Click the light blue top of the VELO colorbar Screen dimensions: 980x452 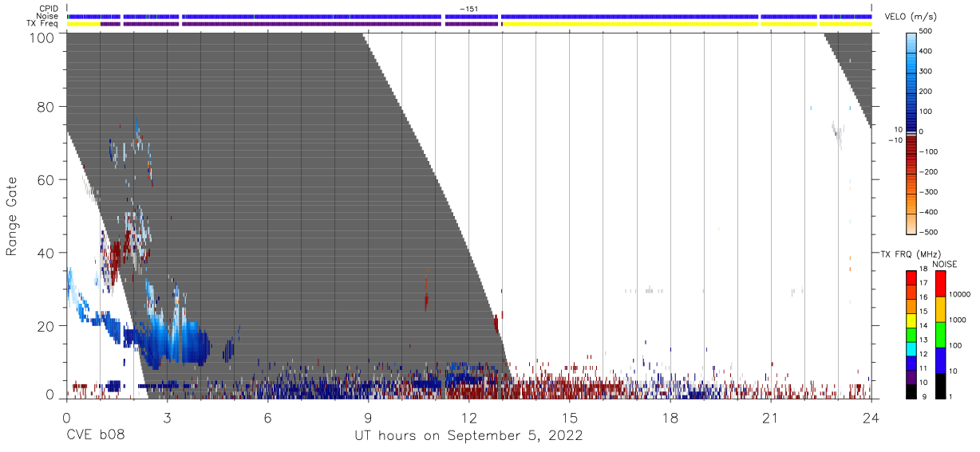tap(911, 44)
